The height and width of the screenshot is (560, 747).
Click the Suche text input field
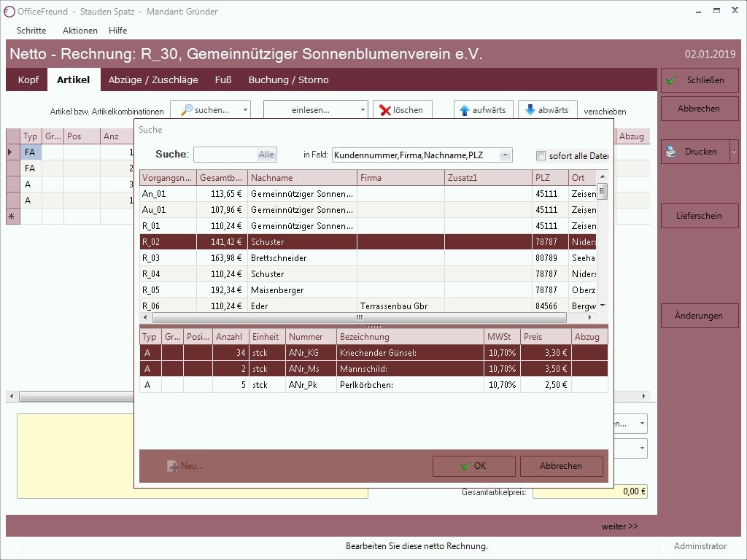coord(226,155)
